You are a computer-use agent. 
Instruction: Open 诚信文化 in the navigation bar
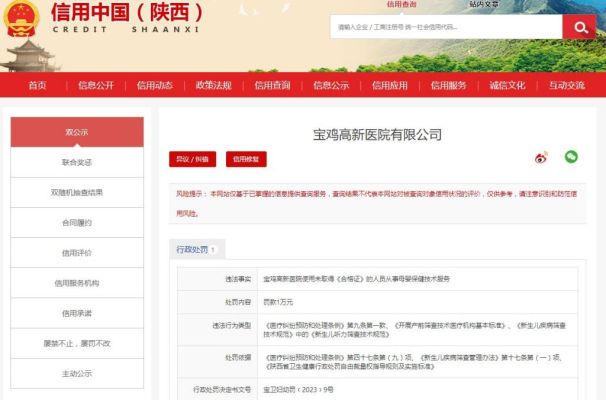[507, 85]
